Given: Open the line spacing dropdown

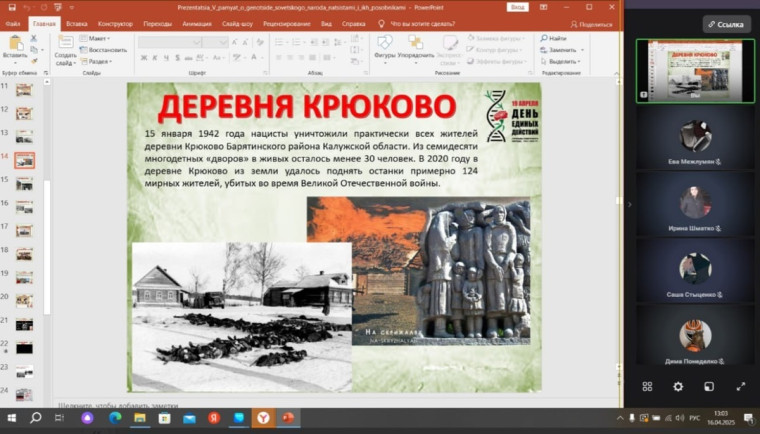Looking at the screenshot, I should point(338,43).
